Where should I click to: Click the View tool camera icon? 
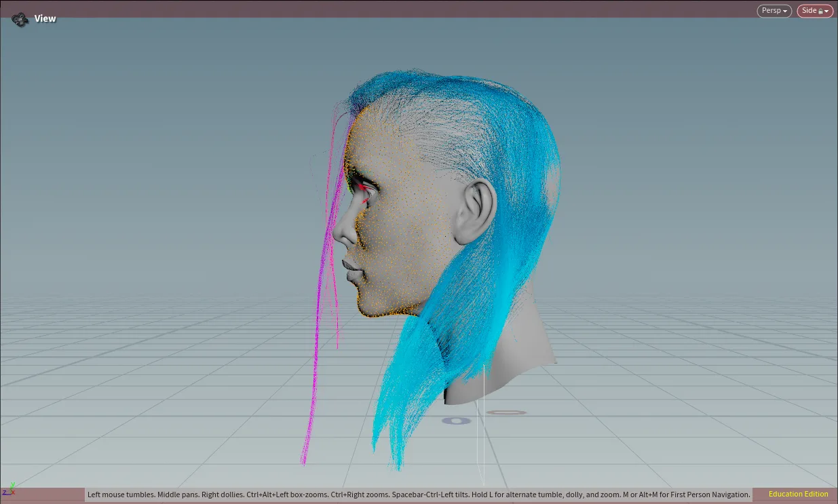click(20, 19)
